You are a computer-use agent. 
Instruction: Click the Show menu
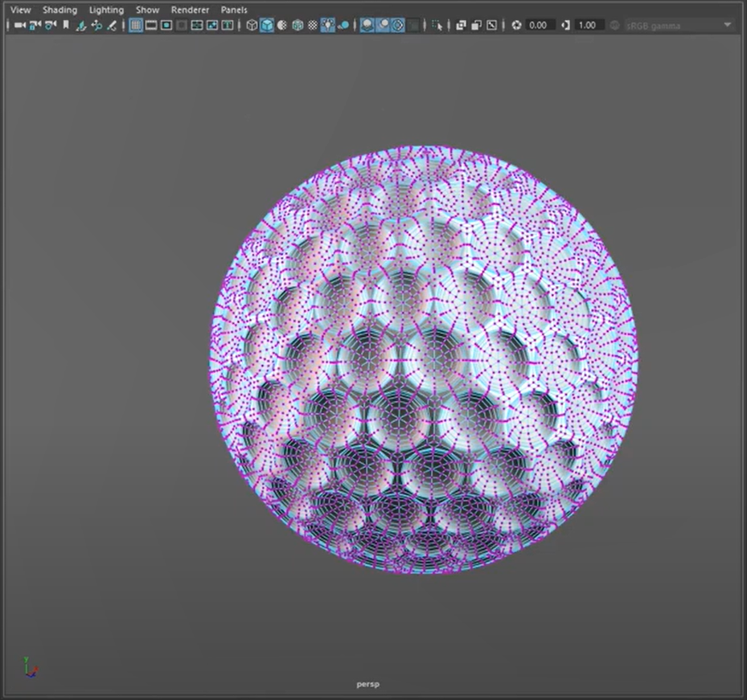click(147, 10)
